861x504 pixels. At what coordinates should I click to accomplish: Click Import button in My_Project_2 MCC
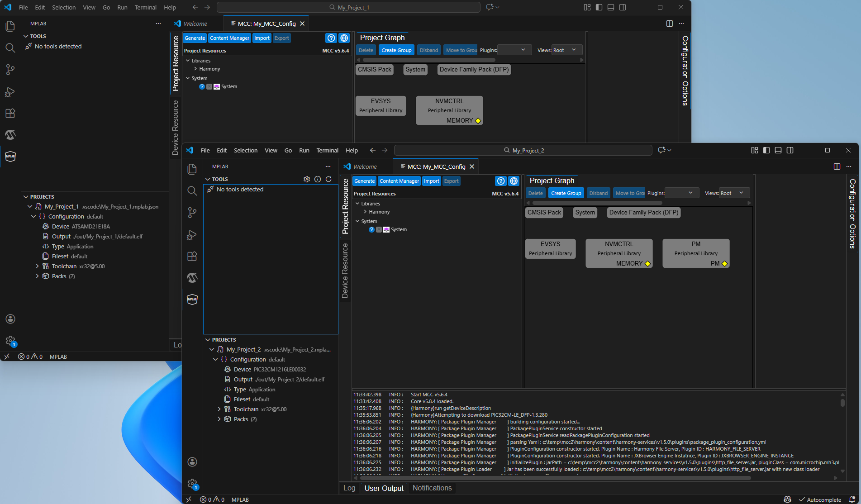point(432,181)
